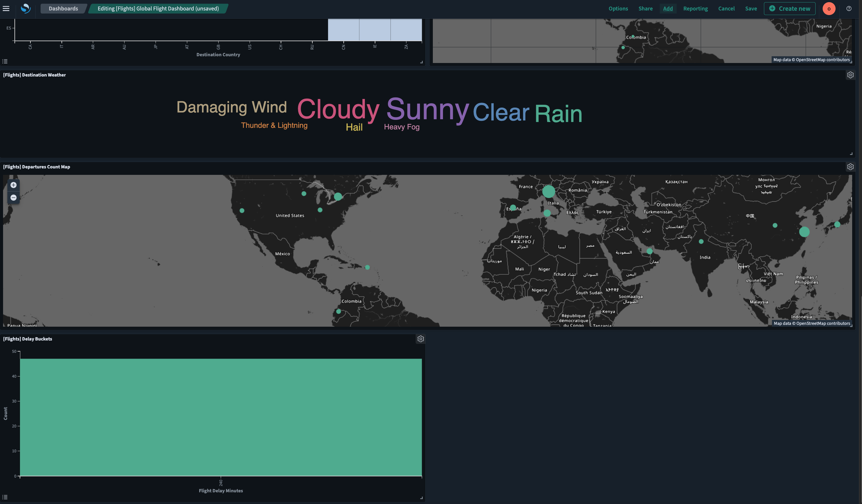862x504 pixels.
Task: Save the dashboard
Action: [751, 9]
